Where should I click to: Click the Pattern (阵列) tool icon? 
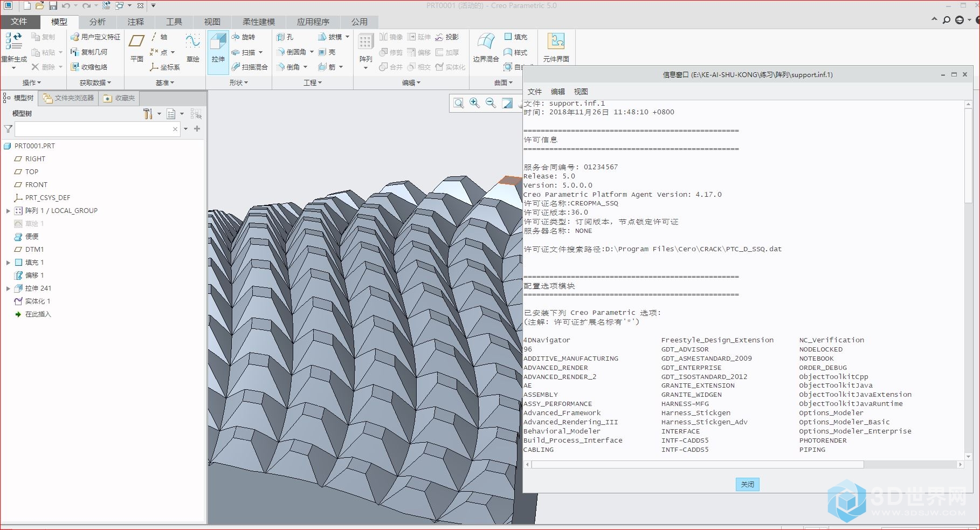365,42
